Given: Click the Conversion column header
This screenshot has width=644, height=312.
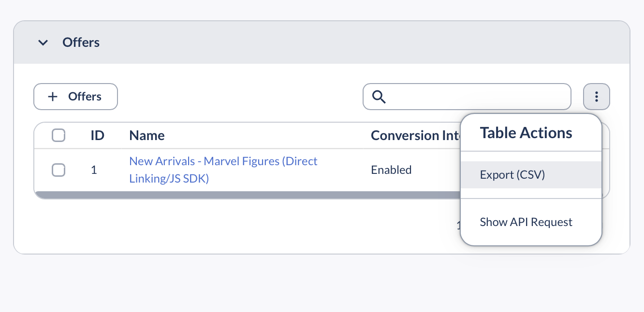Looking at the screenshot, I should pyautogui.click(x=415, y=136).
